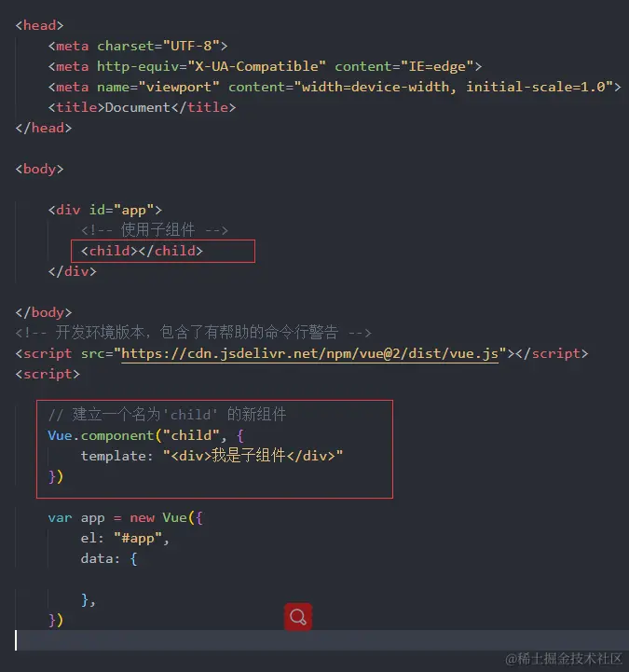Click the 建立一个名为'child' comment line
Image resolution: width=629 pixels, height=672 pixels.
coord(167,415)
